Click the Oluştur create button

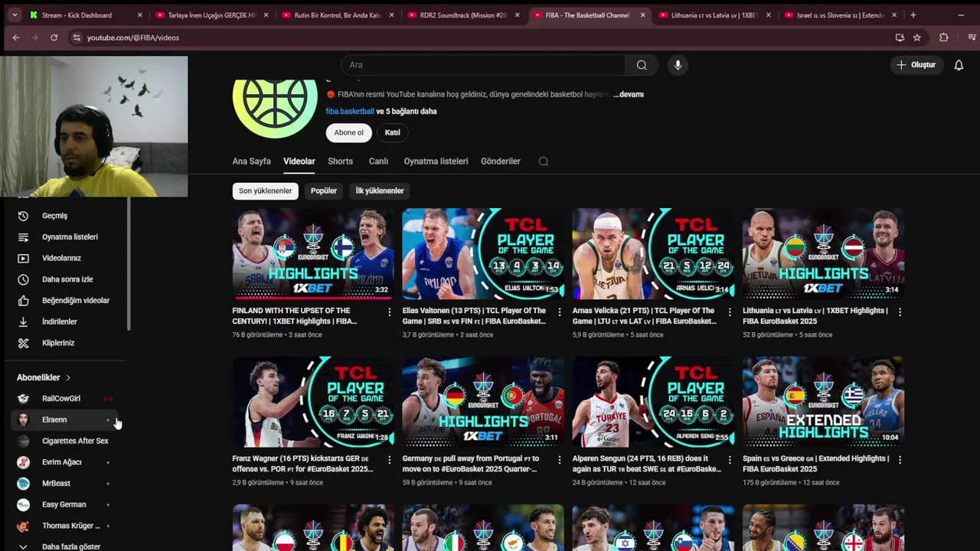916,65
